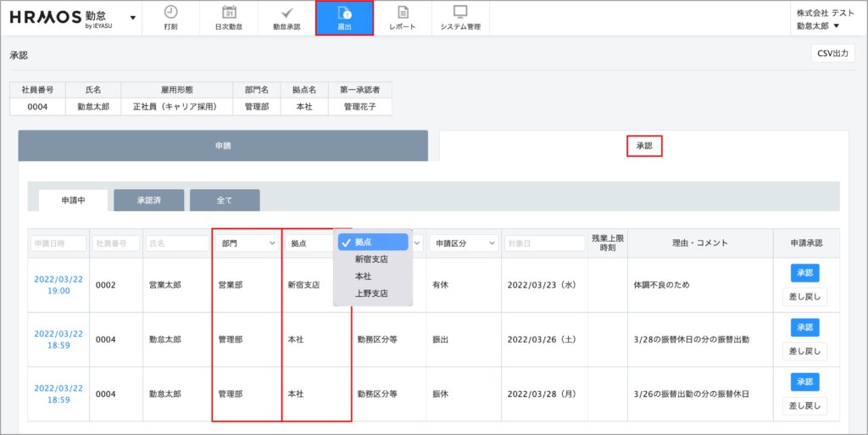This screenshot has width=868, height=435.
Task: Expand the HRMOS 勤怠 logo dropdown arrow
Action: click(132, 18)
